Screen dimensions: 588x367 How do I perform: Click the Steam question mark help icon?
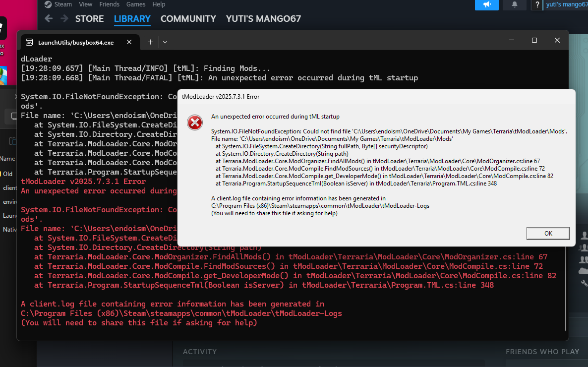(x=537, y=5)
